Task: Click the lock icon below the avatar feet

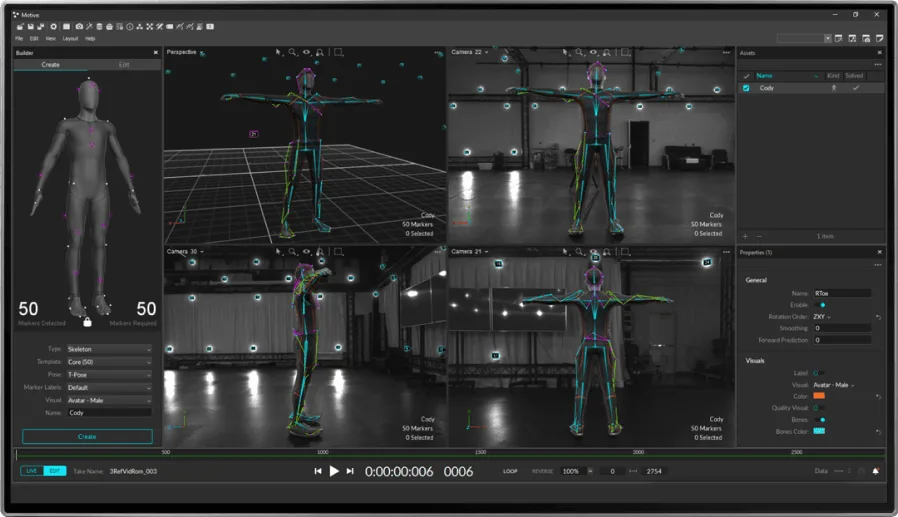Action: [x=87, y=322]
